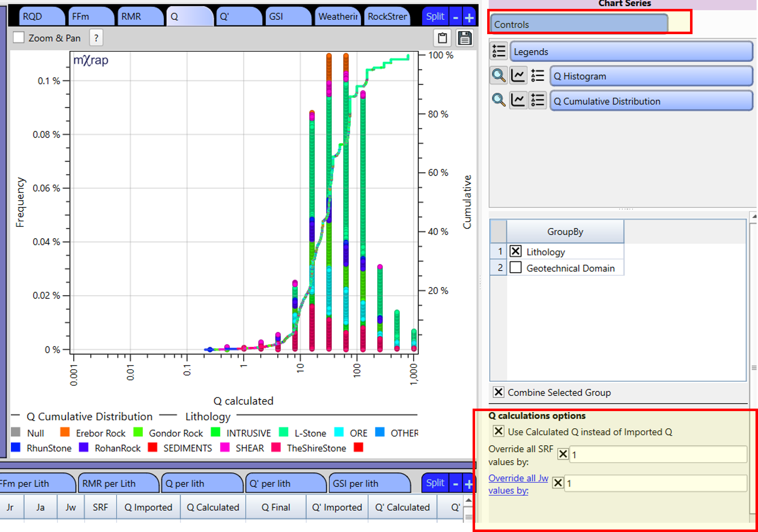Click the chart help ? button
The width and height of the screenshot is (758, 532).
96,37
